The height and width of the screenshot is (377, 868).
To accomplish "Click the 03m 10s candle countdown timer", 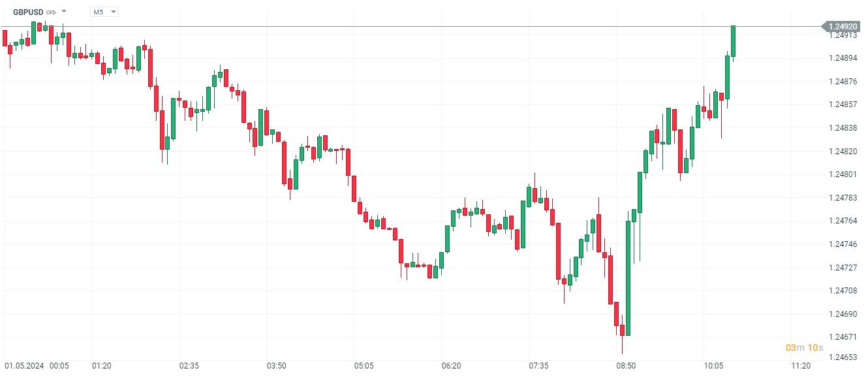I will 804,348.
